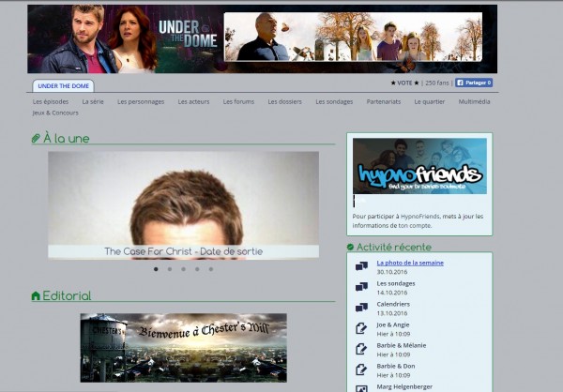Select the fifth carousel dot

coord(211,269)
